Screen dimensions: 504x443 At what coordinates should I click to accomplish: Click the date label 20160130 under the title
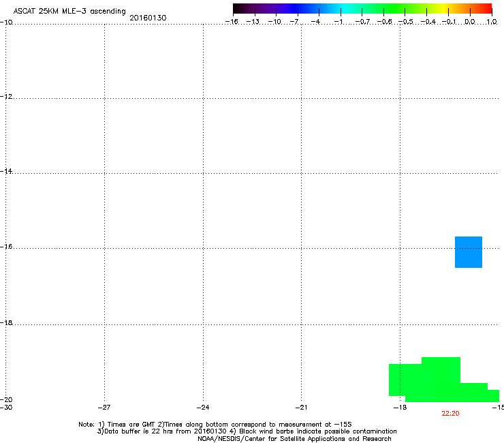coord(148,18)
